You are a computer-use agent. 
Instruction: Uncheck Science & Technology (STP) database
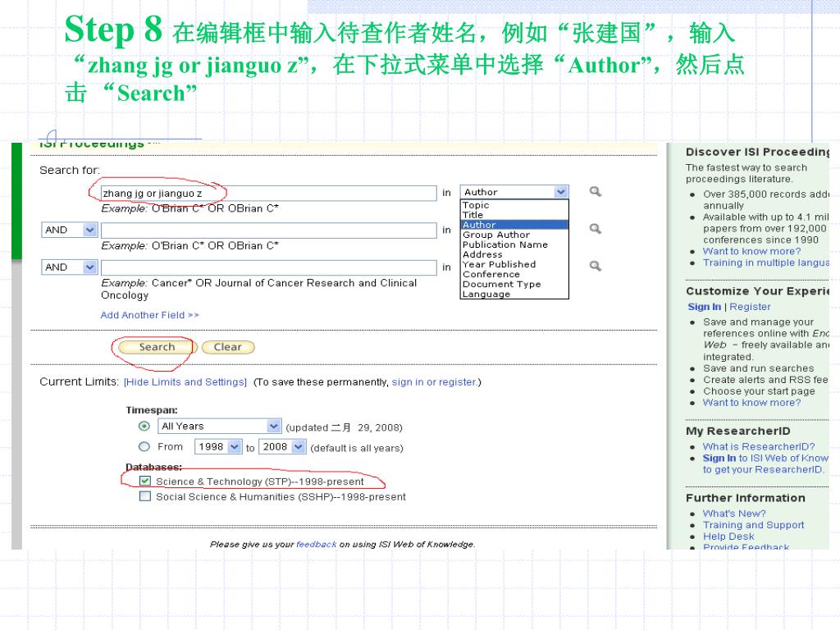pos(144,481)
